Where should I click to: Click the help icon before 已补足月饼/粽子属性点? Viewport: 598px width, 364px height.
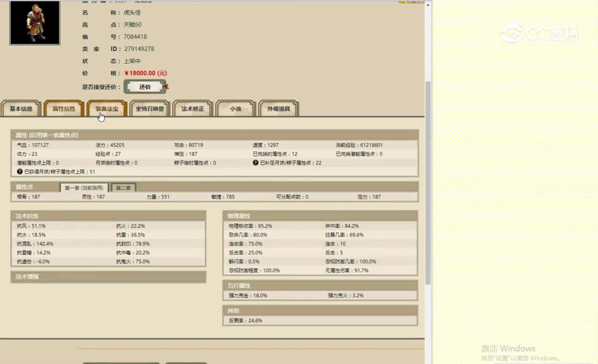[x=256, y=163]
